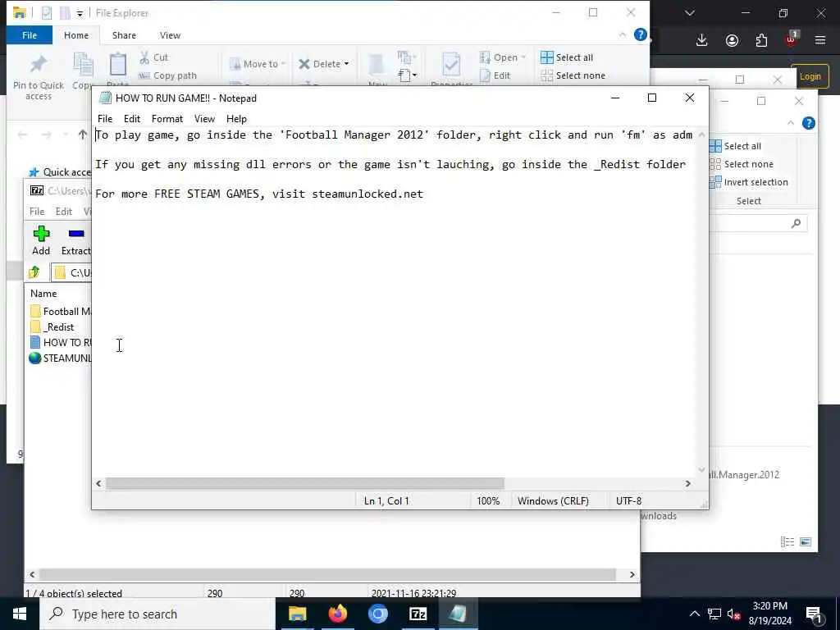Image resolution: width=840 pixels, height=630 pixels.
Task: Click browser extensions puzzle icon
Action: click(x=761, y=40)
